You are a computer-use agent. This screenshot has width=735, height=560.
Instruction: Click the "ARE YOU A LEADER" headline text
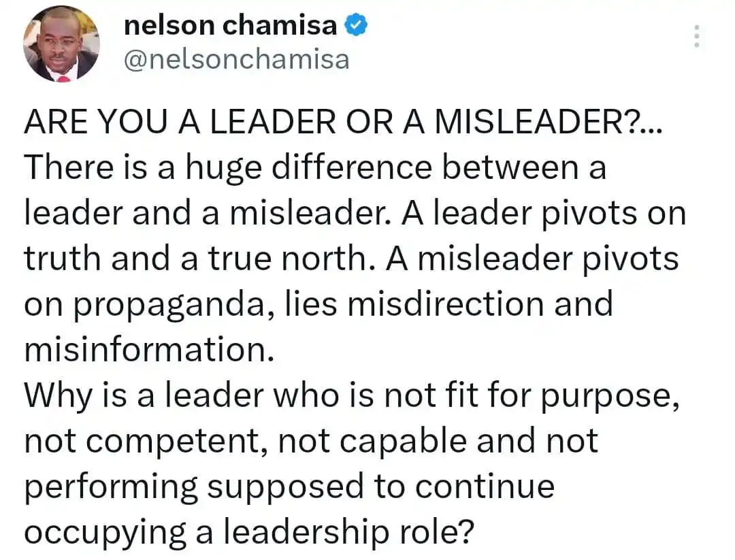click(x=180, y=122)
